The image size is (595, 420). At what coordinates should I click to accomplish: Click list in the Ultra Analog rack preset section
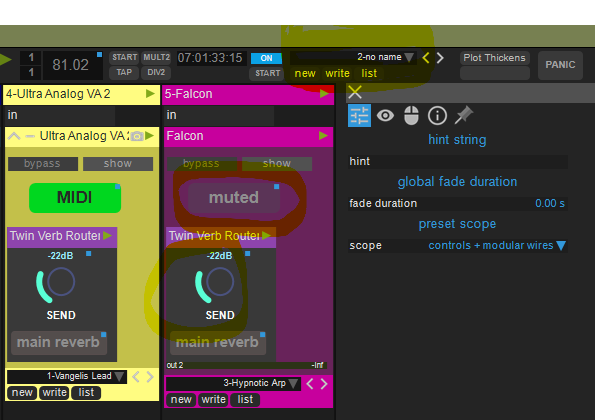point(86,393)
